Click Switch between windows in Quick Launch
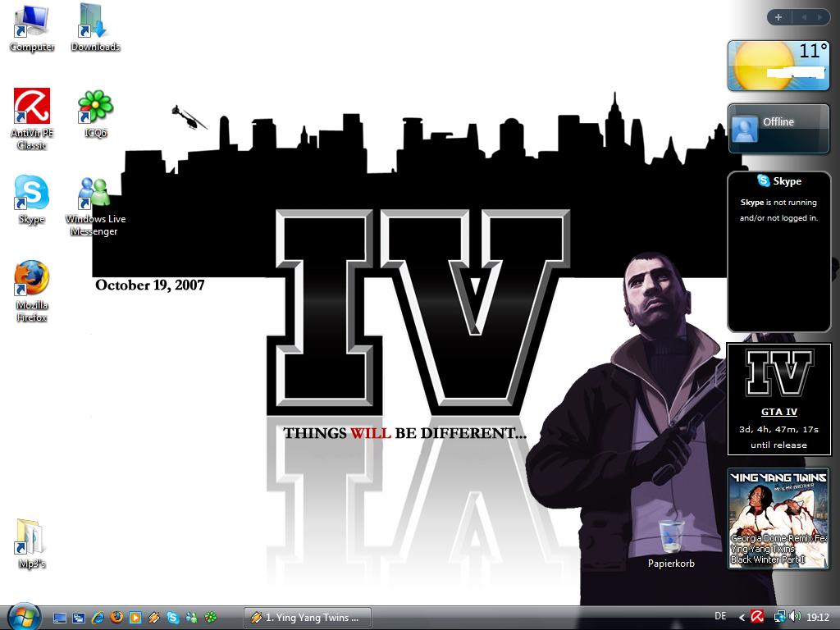 coord(79,618)
